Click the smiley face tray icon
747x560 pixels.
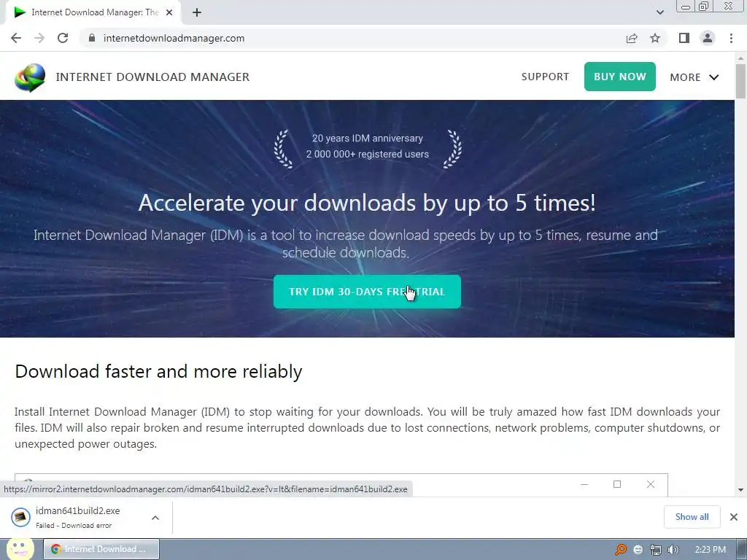[638, 550]
